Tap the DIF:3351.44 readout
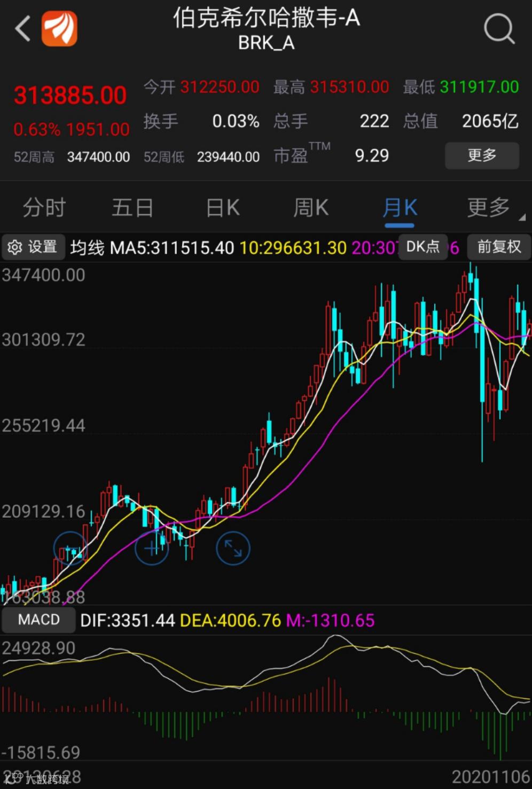Image resolution: width=532 pixels, height=789 pixels. pos(127,621)
